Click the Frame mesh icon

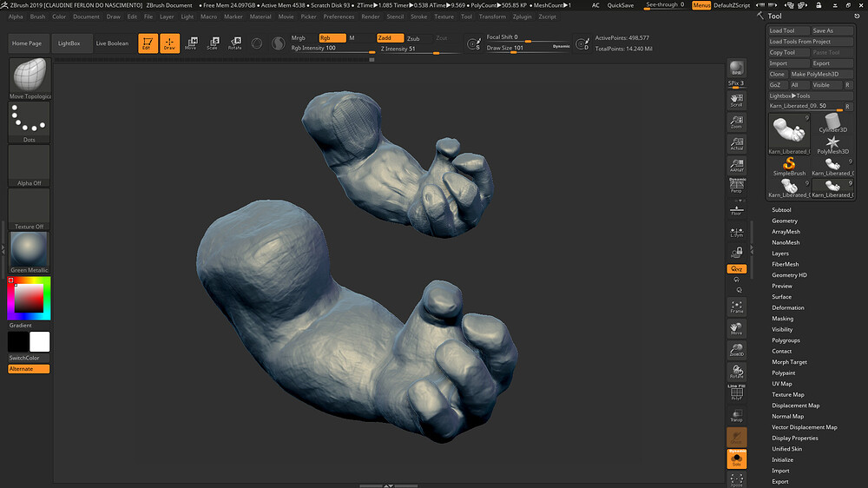[736, 307]
